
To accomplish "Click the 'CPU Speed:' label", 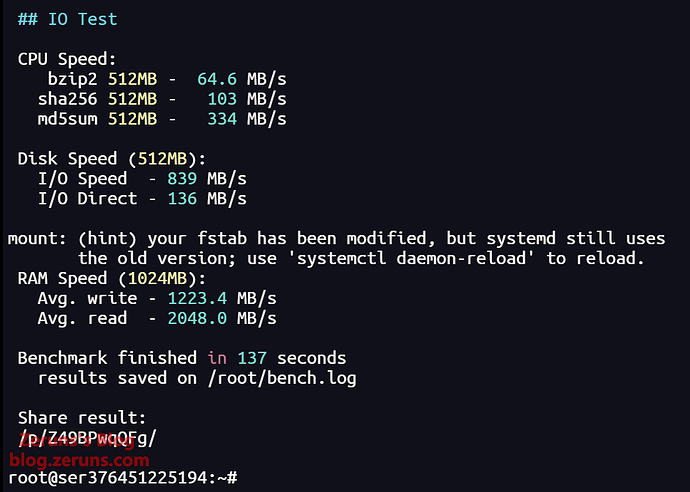I will (x=67, y=59).
